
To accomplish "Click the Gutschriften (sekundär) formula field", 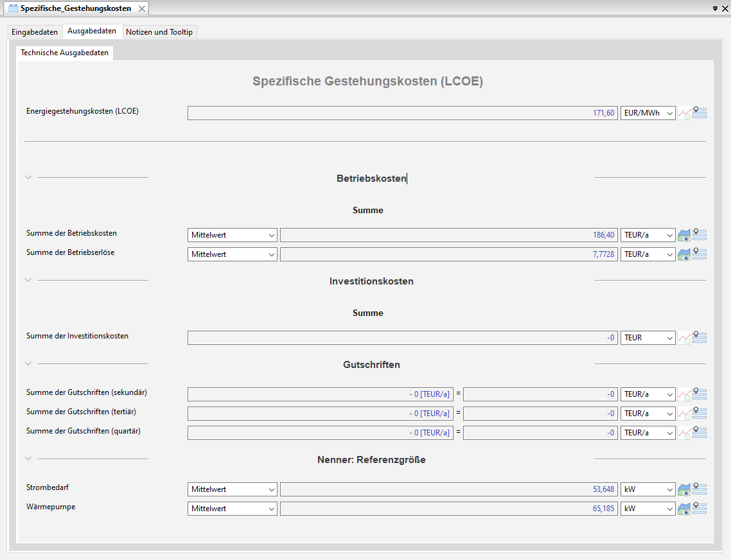I will (321, 394).
